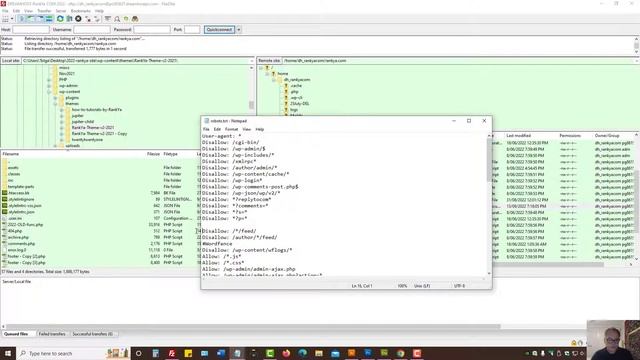Click the transfer queue horizontal scrollbar

click(252, 327)
